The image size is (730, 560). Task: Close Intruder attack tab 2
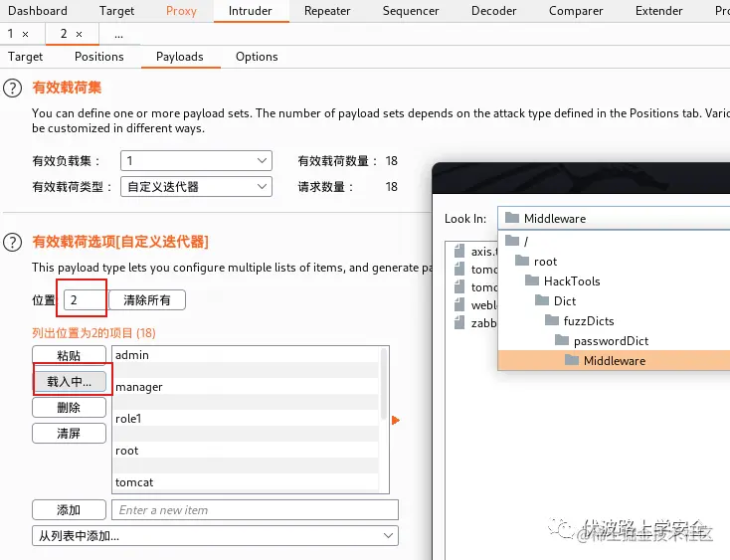coord(80,34)
